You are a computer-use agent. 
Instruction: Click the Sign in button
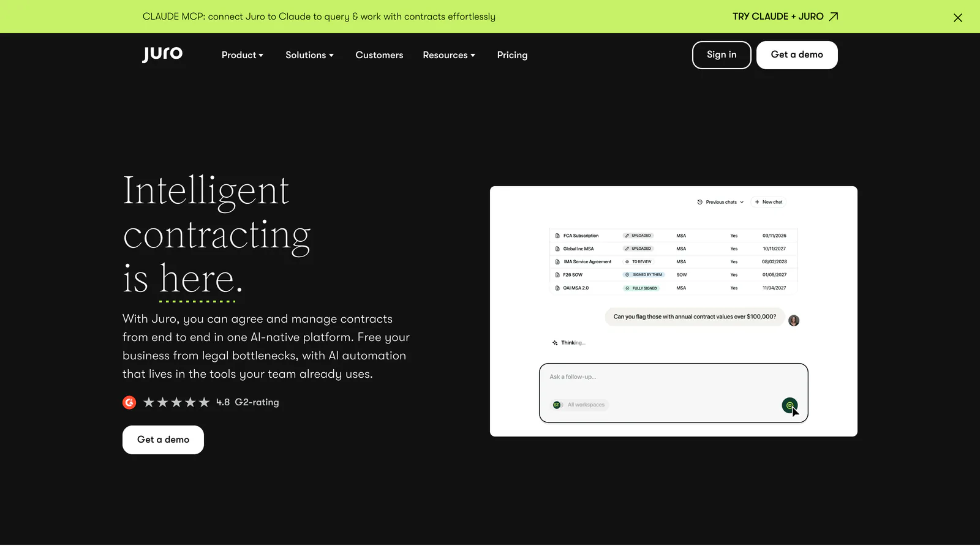[722, 55]
